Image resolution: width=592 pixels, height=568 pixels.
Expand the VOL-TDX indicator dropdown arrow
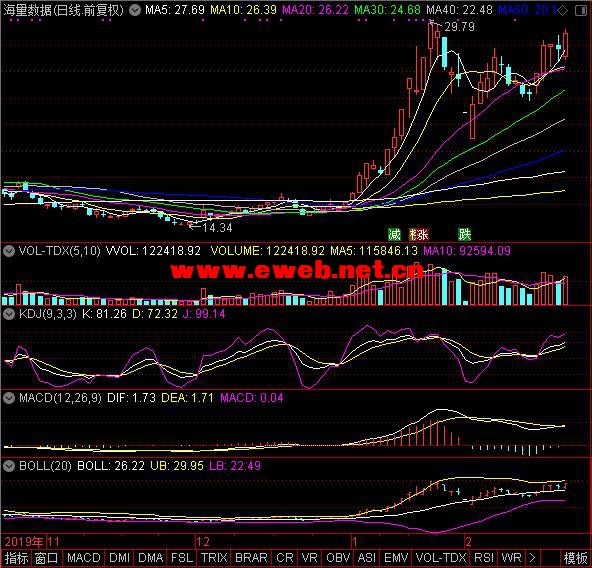point(9,251)
